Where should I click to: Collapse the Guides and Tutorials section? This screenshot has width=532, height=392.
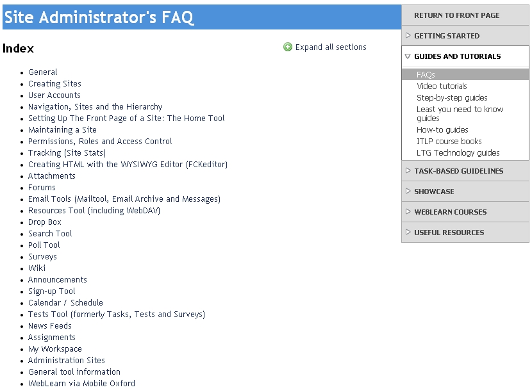pos(457,56)
